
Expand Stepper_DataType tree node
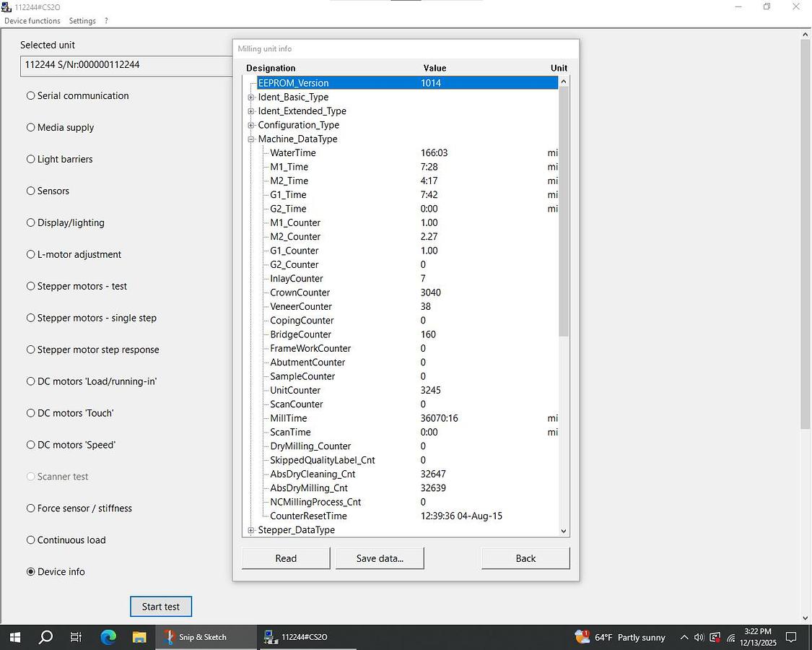coord(251,530)
